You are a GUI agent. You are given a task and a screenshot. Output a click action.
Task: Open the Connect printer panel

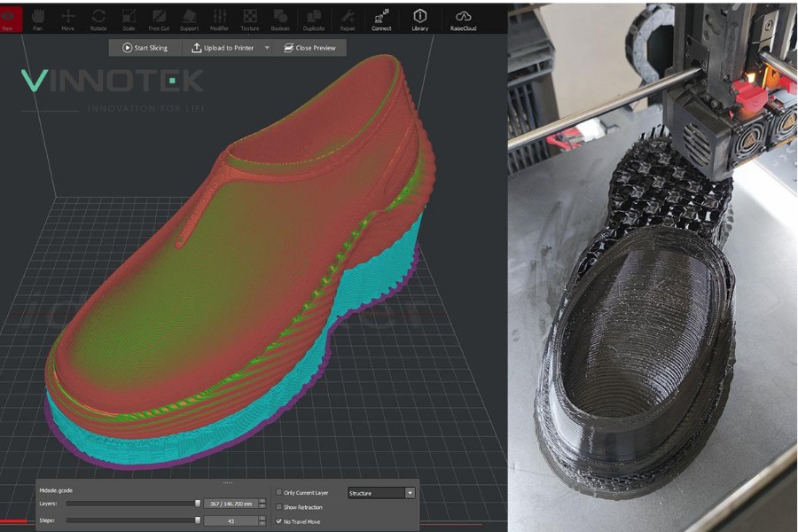click(x=381, y=20)
